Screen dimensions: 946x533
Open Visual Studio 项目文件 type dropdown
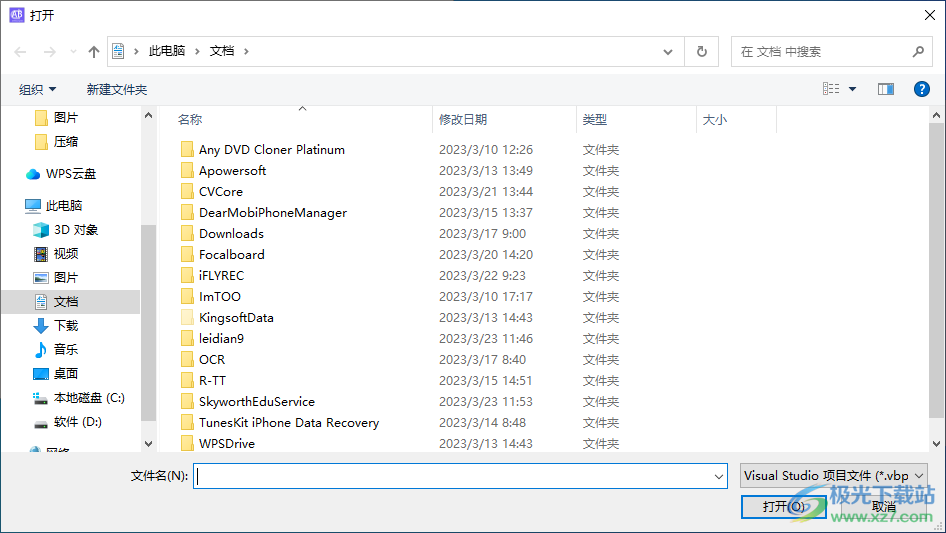pyautogui.click(x=834, y=476)
